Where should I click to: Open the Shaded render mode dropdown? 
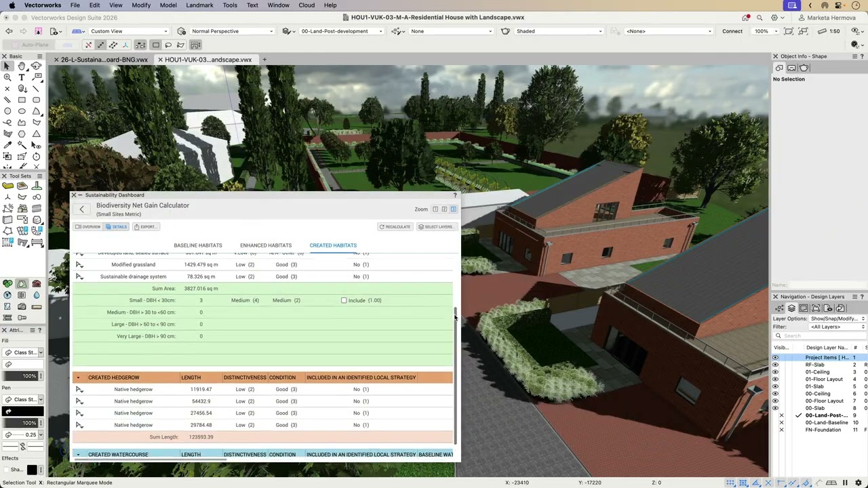(x=559, y=31)
